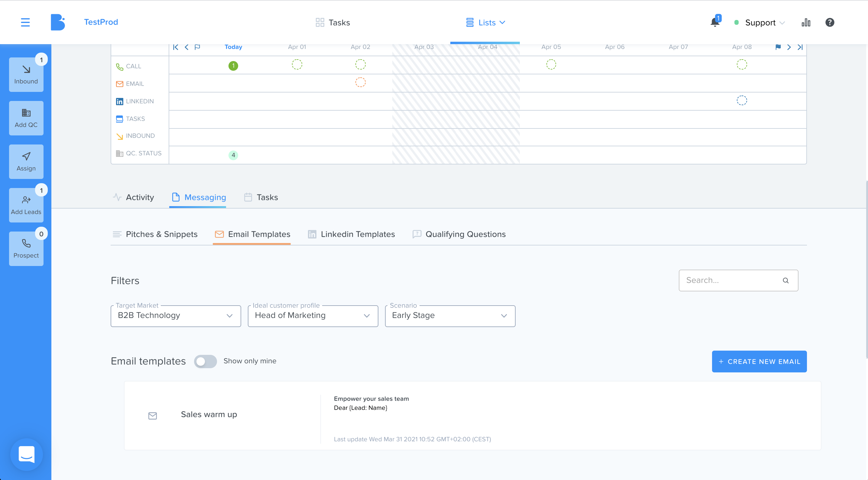Click the scheduled call circle on Apr 08
The image size is (868, 480).
coord(742,64)
